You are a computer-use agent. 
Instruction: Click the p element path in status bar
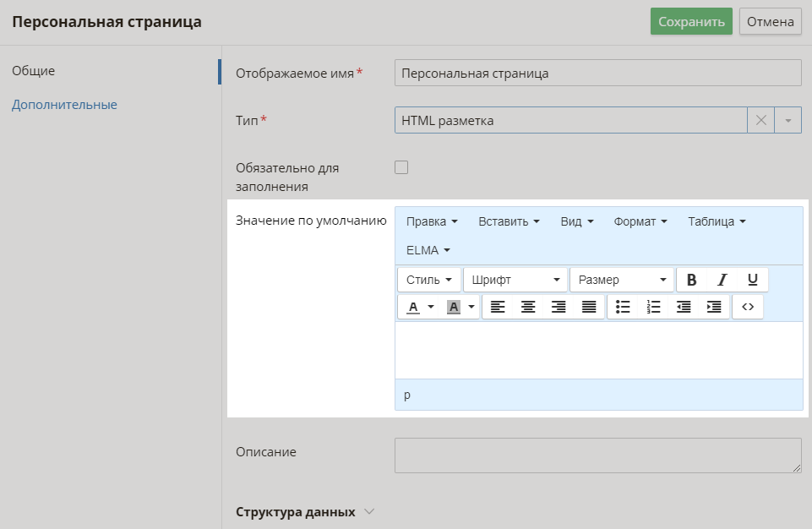pos(407,395)
